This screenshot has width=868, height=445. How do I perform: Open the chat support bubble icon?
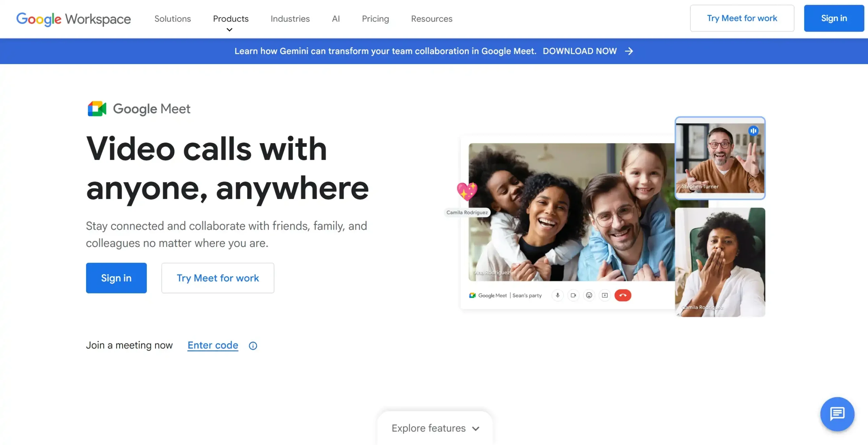[x=837, y=414]
